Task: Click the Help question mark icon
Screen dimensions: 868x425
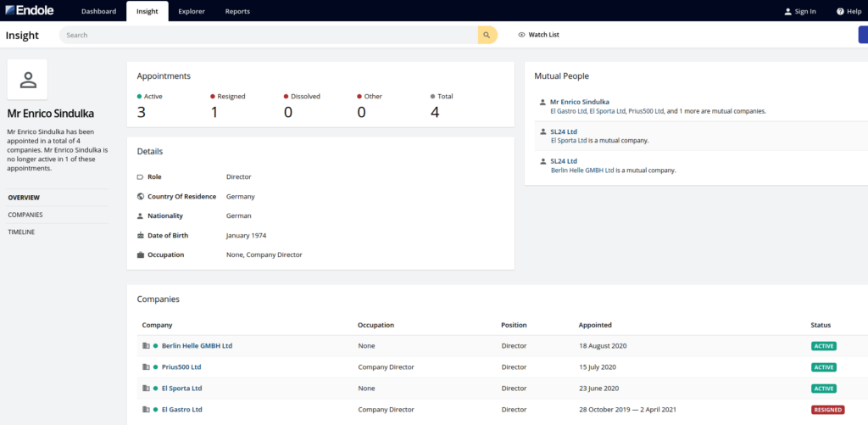Action: coord(840,11)
